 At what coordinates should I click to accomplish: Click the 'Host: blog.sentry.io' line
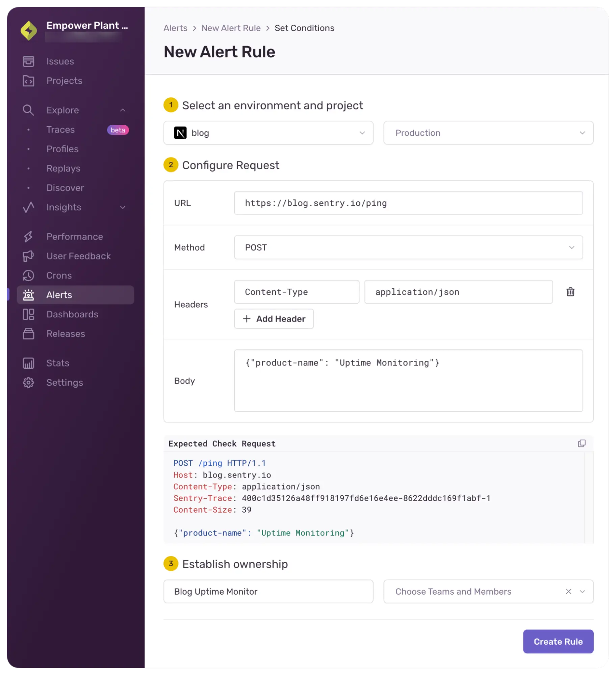(x=222, y=475)
